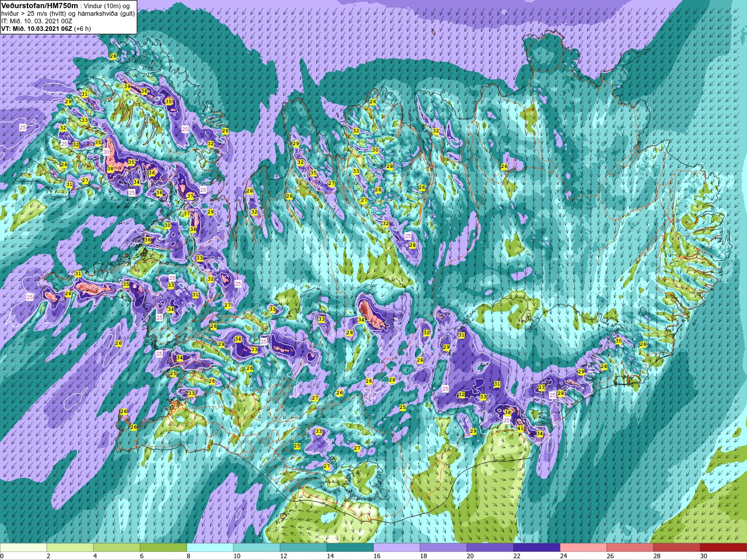Click the legend scale number '20'

(x=470, y=556)
